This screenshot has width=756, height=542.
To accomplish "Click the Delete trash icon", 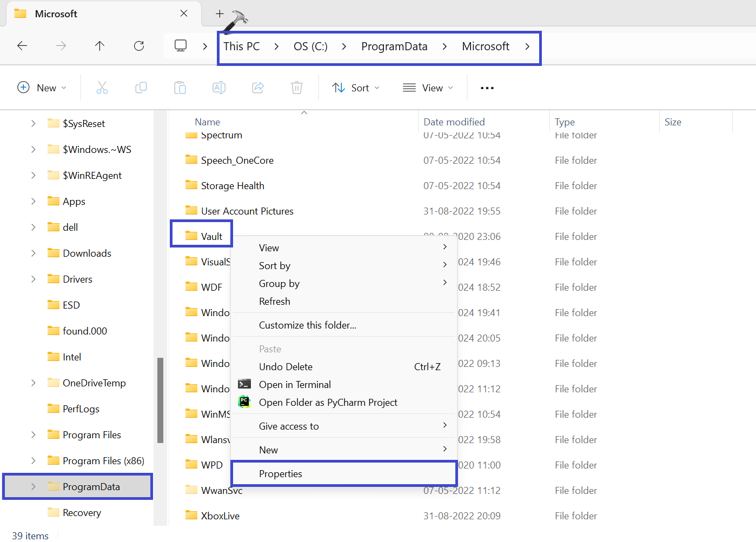I will click(x=297, y=88).
